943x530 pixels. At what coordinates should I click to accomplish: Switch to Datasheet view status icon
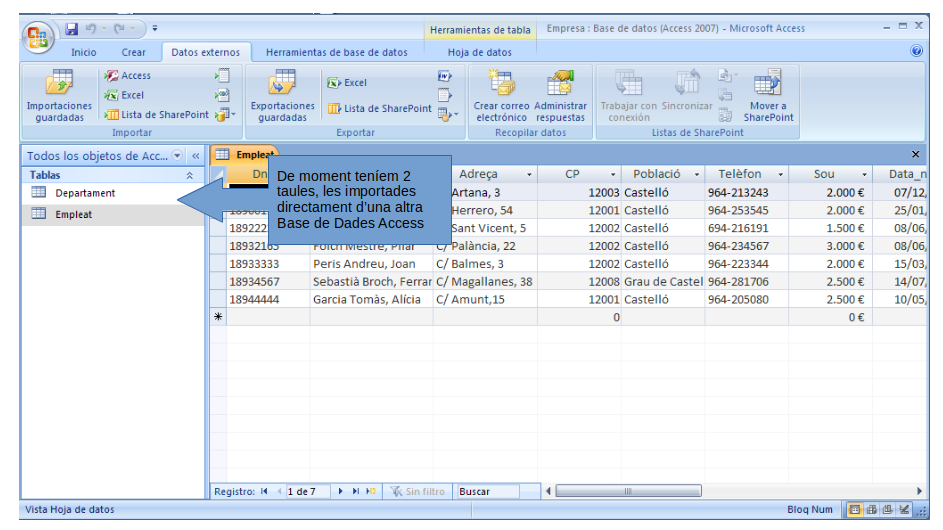pyautogui.click(x=854, y=510)
